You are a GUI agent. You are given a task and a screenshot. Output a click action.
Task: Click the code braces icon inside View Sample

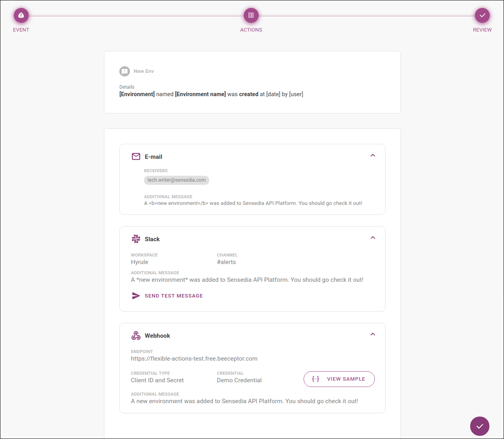tap(315, 379)
